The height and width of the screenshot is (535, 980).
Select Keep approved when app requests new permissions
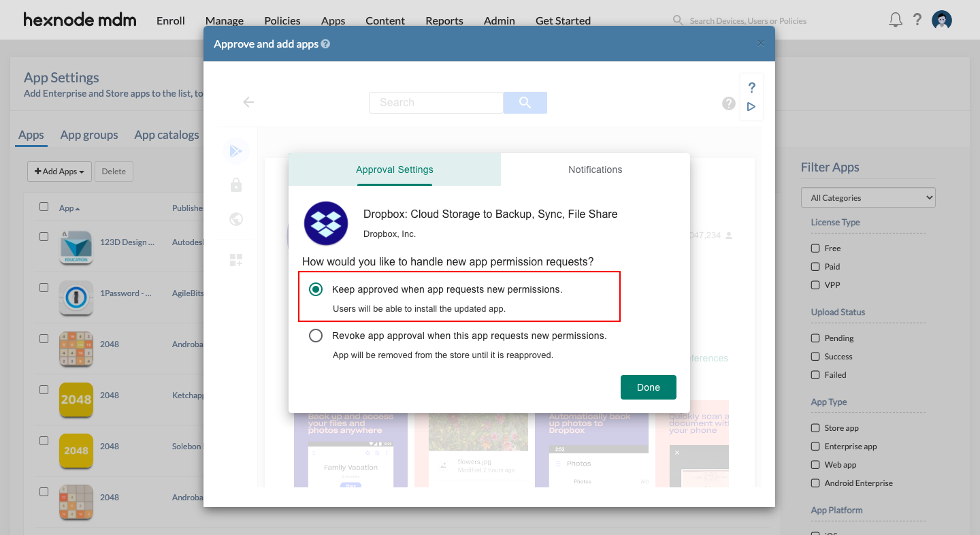pyautogui.click(x=316, y=289)
